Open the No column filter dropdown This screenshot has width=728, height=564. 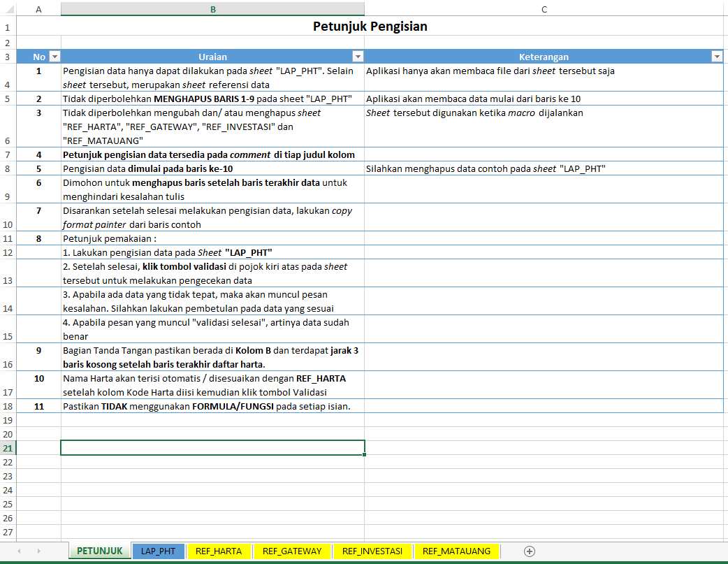coord(55,57)
